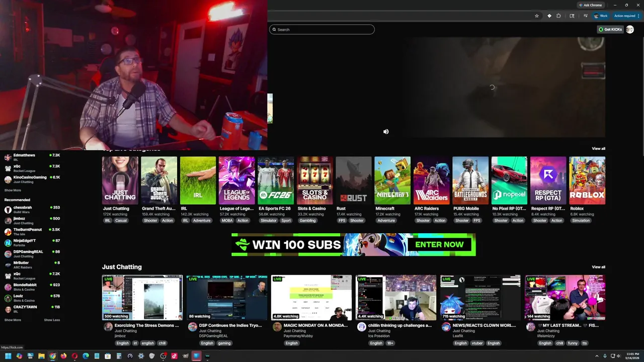This screenshot has width=644, height=362.
Task: Click lifeismizzy's channel avatar under stream
Action: [x=530, y=327]
